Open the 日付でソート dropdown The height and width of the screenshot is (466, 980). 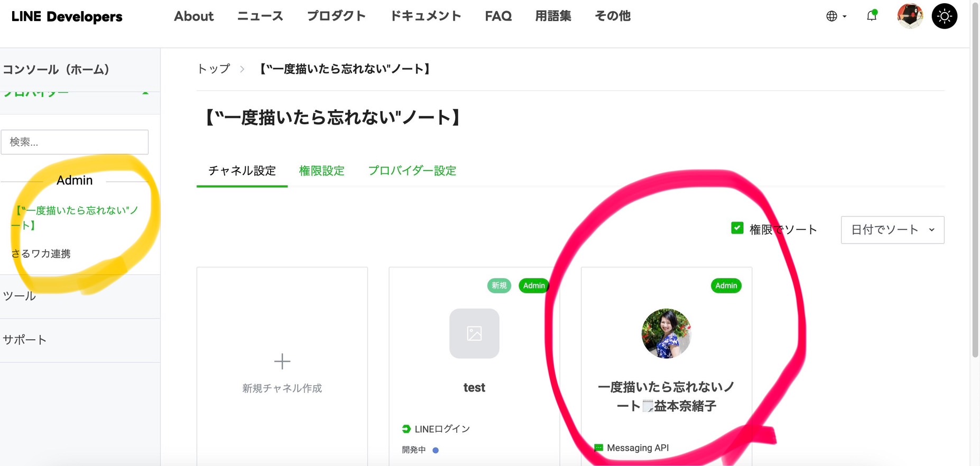(x=892, y=230)
